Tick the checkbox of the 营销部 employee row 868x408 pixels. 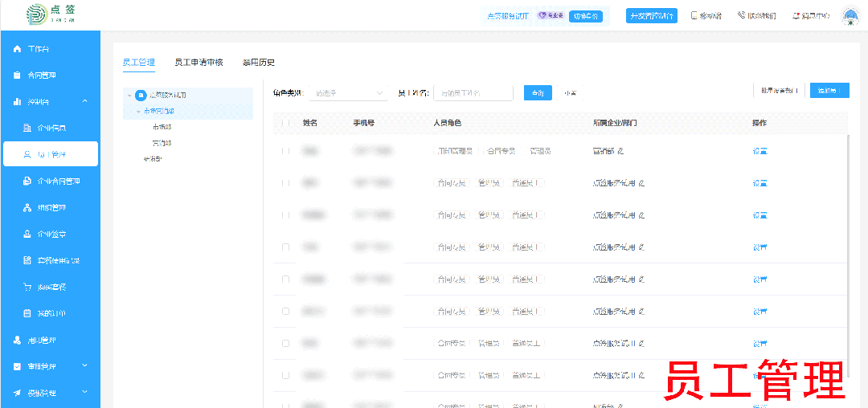285,151
